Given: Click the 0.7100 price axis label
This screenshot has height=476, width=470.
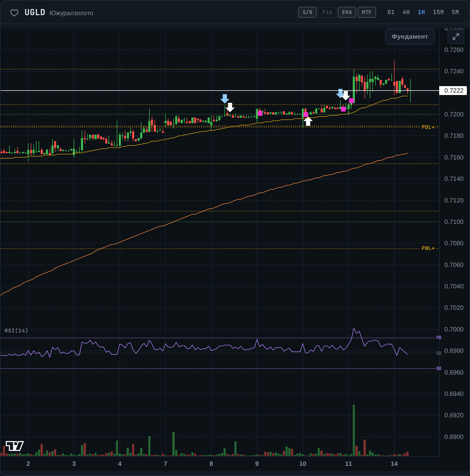Looking at the screenshot, I should (454, 222).
